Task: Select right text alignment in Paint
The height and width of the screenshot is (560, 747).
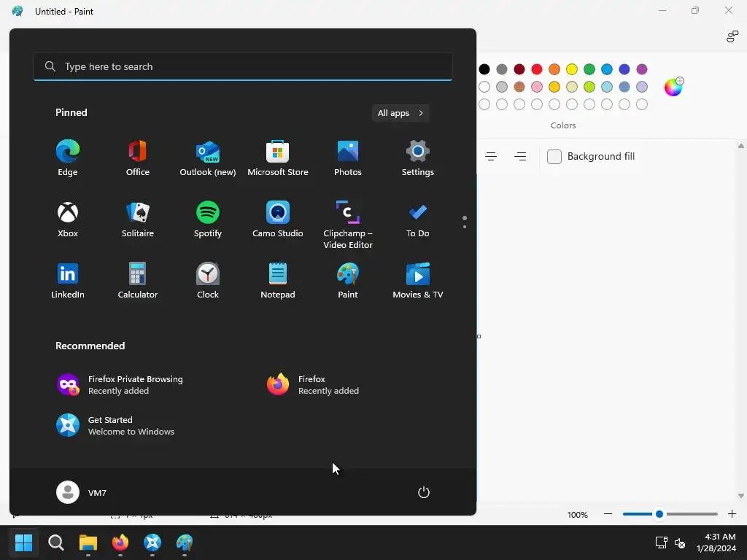Action: point(520,156)
